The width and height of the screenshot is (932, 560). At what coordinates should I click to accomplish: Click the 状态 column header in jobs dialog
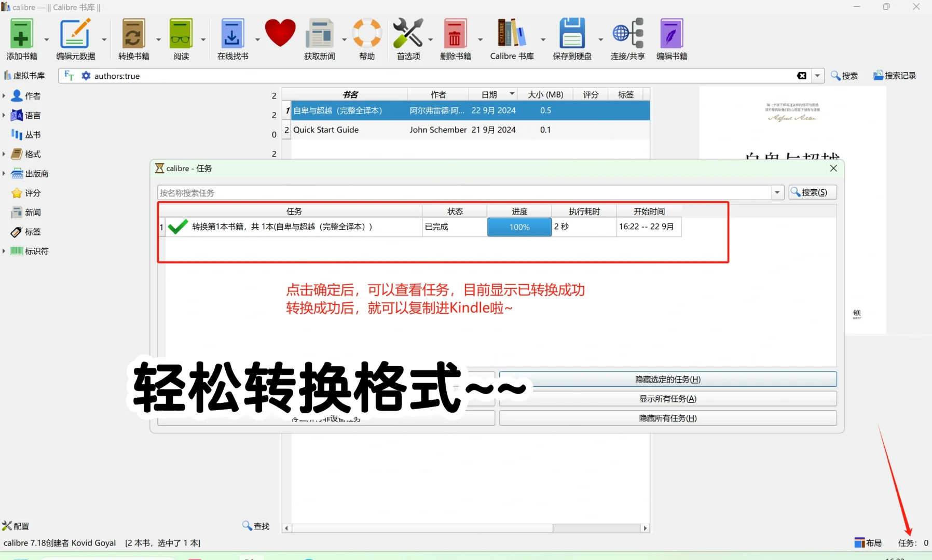coord(455,211)
